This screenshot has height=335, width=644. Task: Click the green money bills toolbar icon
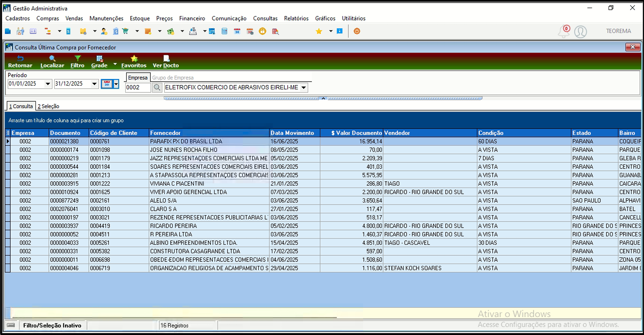(171, 31)
